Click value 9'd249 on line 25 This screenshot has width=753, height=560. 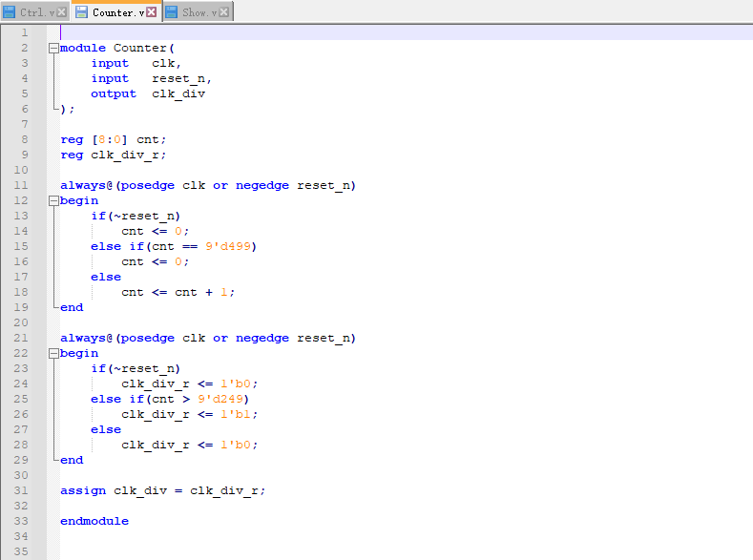(x=220, y=399)
